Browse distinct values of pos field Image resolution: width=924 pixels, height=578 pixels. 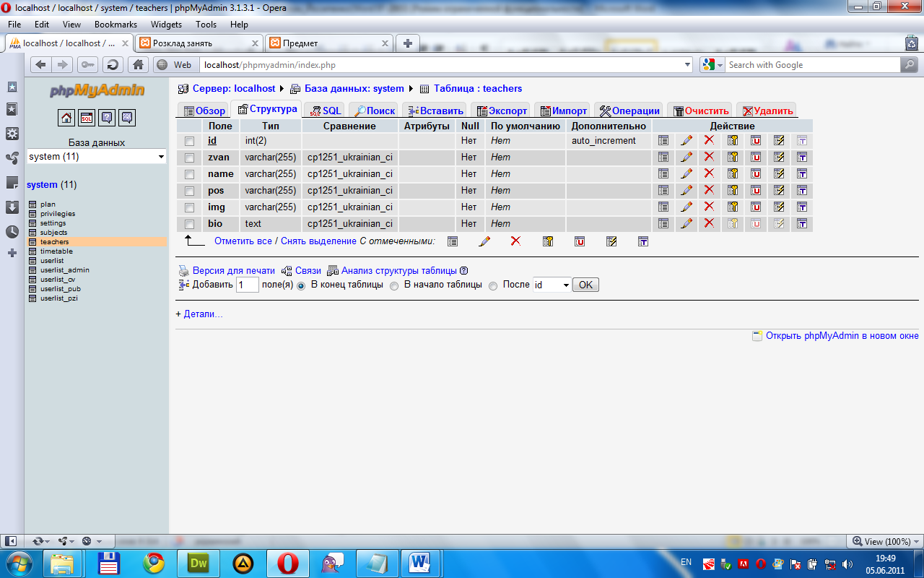point(663,191)
